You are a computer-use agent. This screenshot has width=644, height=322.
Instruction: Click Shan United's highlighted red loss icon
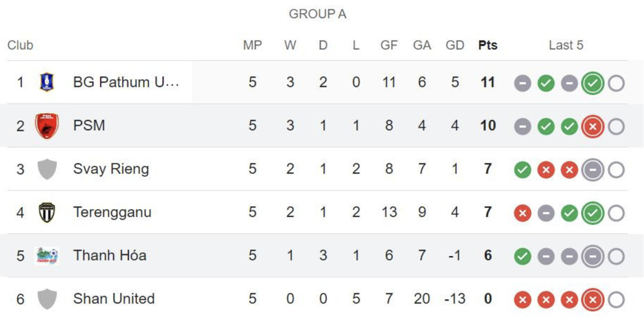(593, 299)
